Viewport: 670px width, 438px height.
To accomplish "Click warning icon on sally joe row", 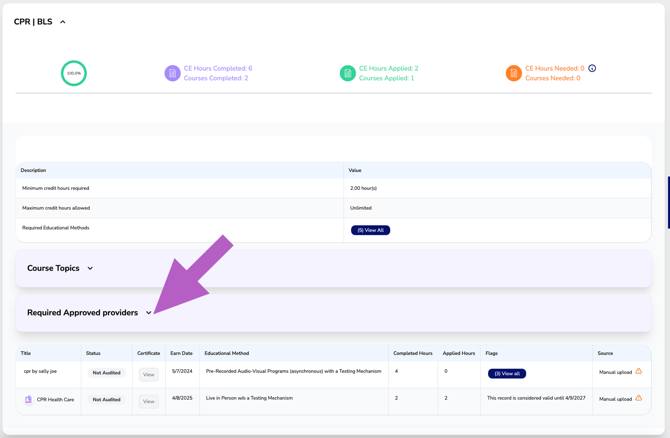I will coord(639,372).
